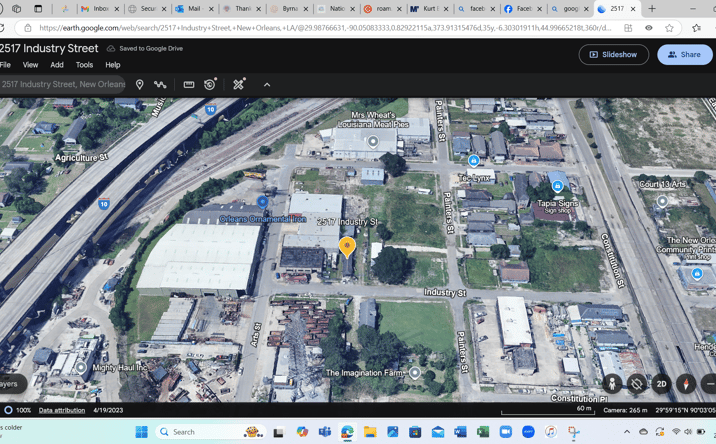Close the 2517 Google Earth browser tab
The height and width of the screenshot is (444, 716).
coord(633,9)
